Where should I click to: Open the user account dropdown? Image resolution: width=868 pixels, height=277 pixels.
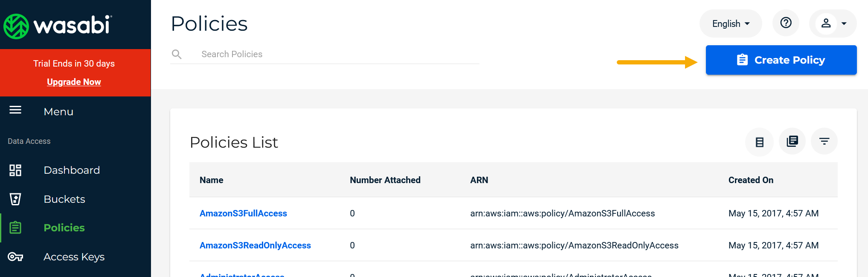833,23
